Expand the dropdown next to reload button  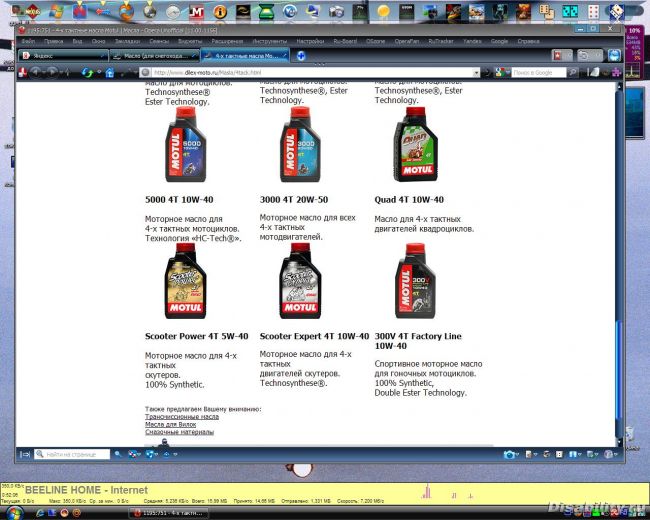click(x=99, y=73)
